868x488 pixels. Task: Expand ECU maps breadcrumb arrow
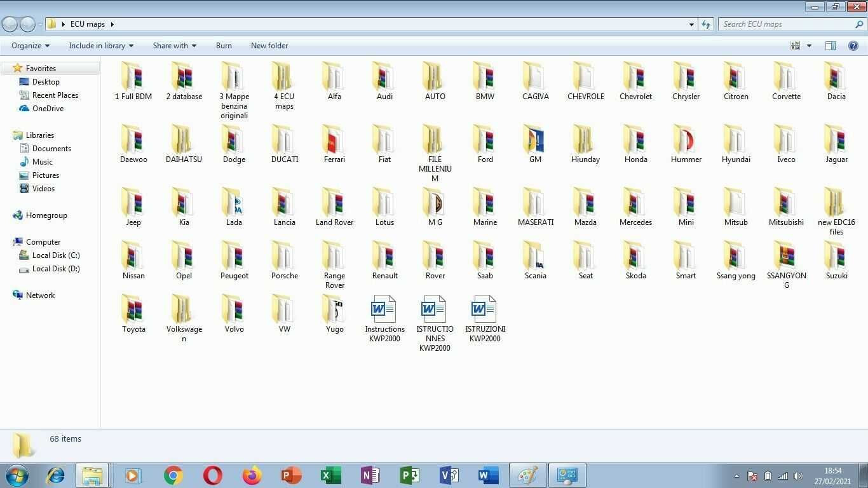pyautogui.click(x=112, y=24)
